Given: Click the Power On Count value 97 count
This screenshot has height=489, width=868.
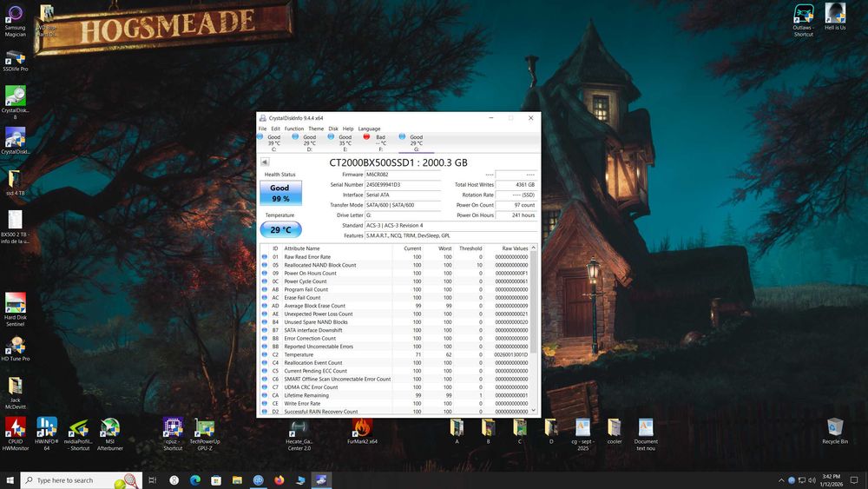Looking at the screenshot, I should [516, 205].
